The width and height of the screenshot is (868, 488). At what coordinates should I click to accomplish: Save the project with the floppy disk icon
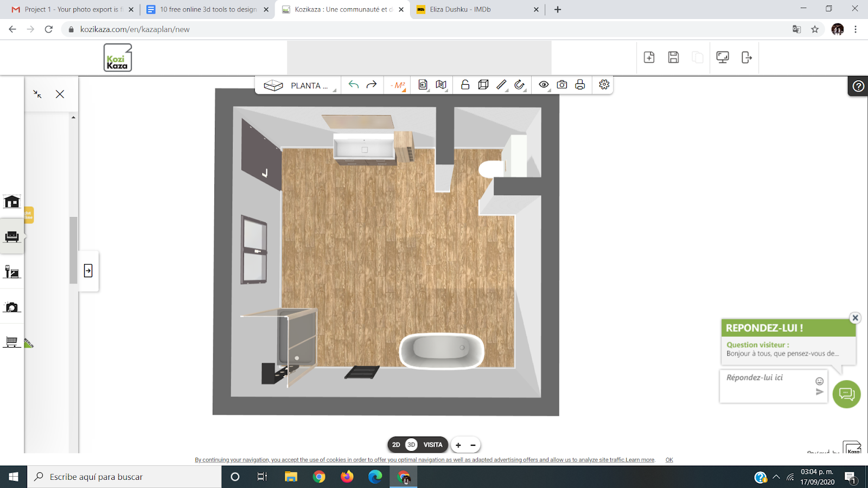[673, 57]
